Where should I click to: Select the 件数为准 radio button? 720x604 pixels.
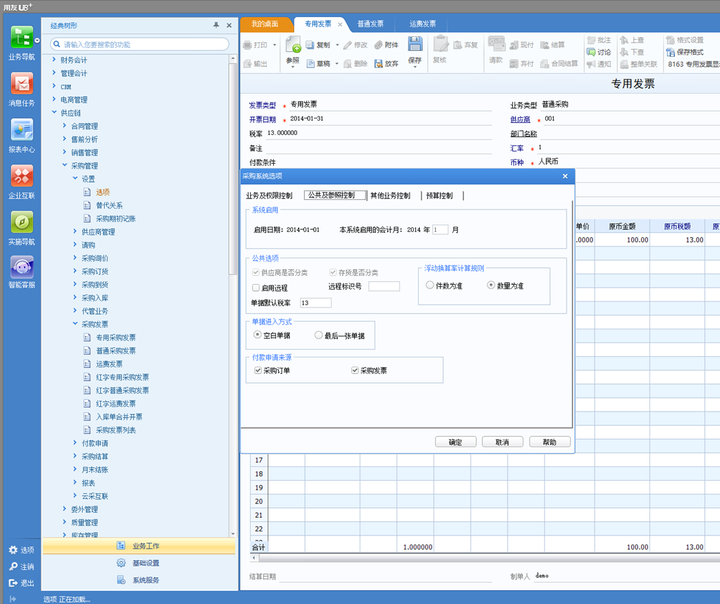(429, 285)
